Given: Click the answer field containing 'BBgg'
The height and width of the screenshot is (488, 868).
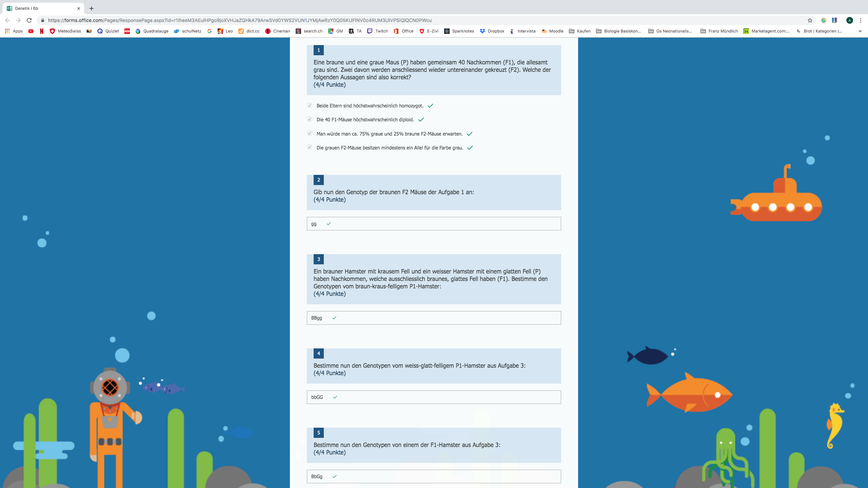Looking at the screenshot, I should click(434, 318).
